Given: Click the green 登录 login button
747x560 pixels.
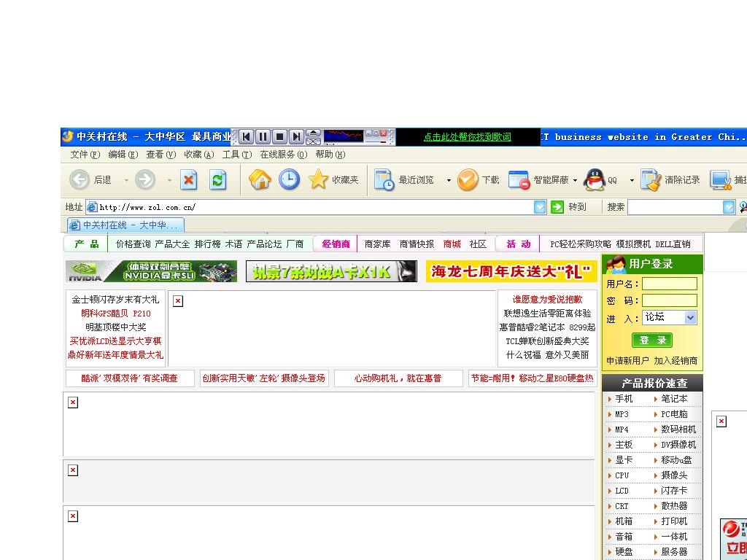Looking at the screenshot, I should pos(651,340).
